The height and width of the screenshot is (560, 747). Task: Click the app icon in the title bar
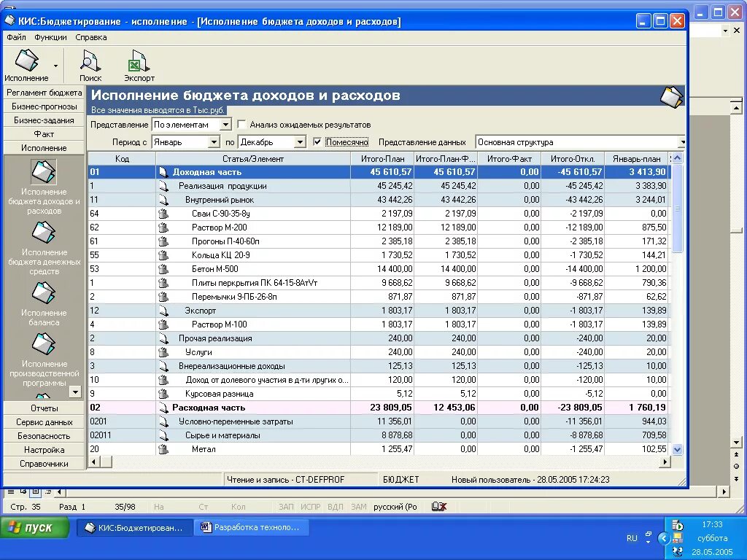tap(9, 21)
